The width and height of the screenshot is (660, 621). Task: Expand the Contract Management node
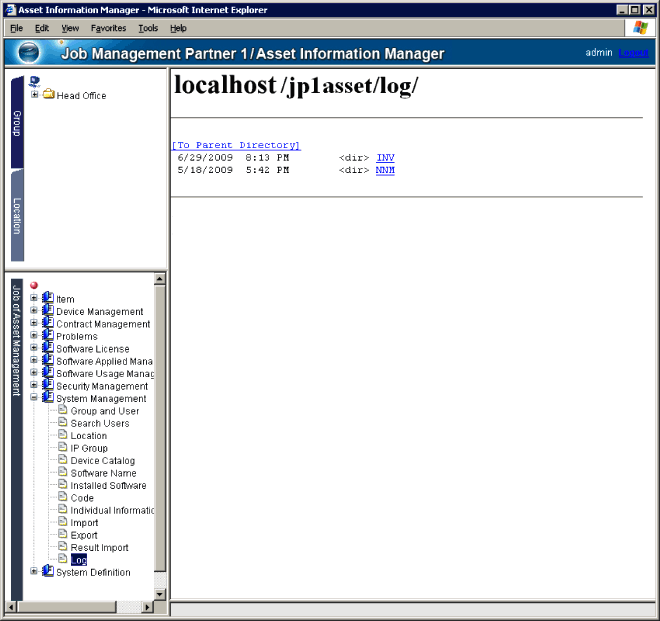[35, 324]
